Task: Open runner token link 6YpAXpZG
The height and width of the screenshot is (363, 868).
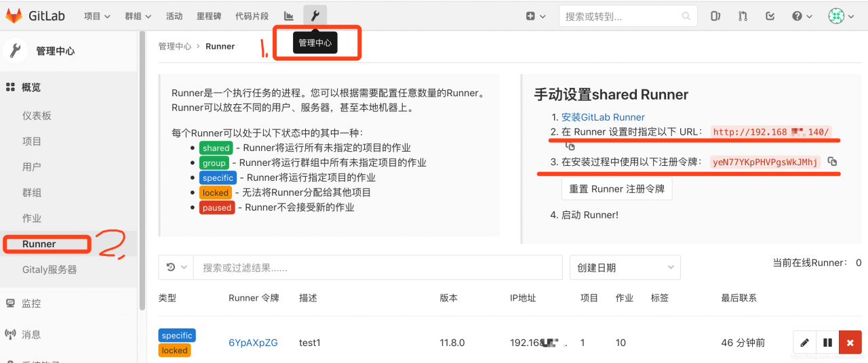Action: click(253, 343)
